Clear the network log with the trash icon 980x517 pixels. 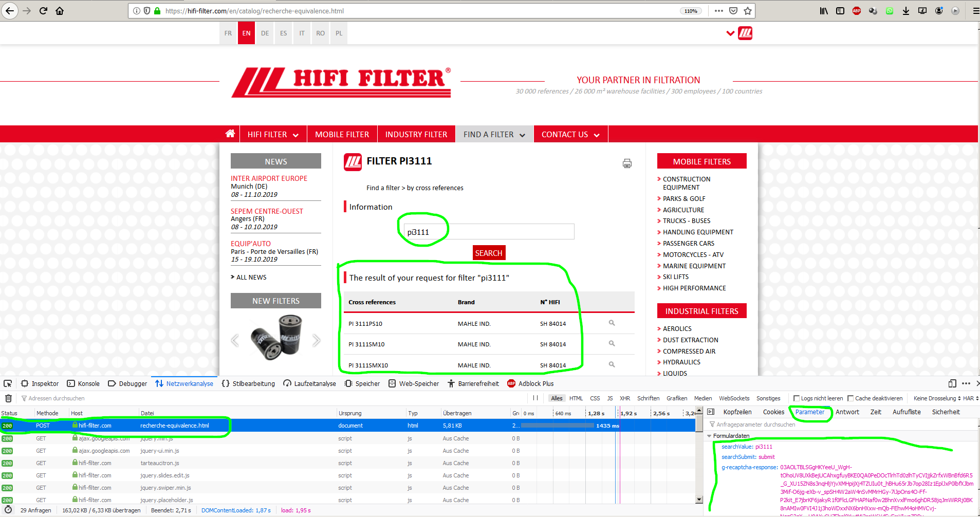tap(8, 398)
